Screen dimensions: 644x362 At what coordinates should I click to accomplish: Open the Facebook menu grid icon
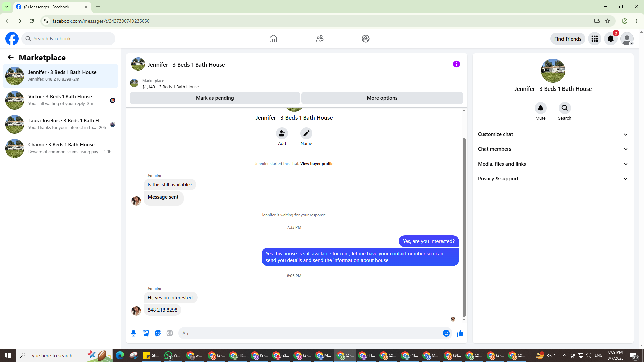[x=595, y=39]
